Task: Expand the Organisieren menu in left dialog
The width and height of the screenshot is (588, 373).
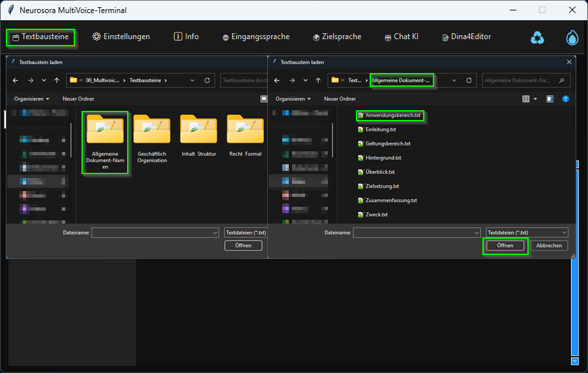Action: point(32,98)
